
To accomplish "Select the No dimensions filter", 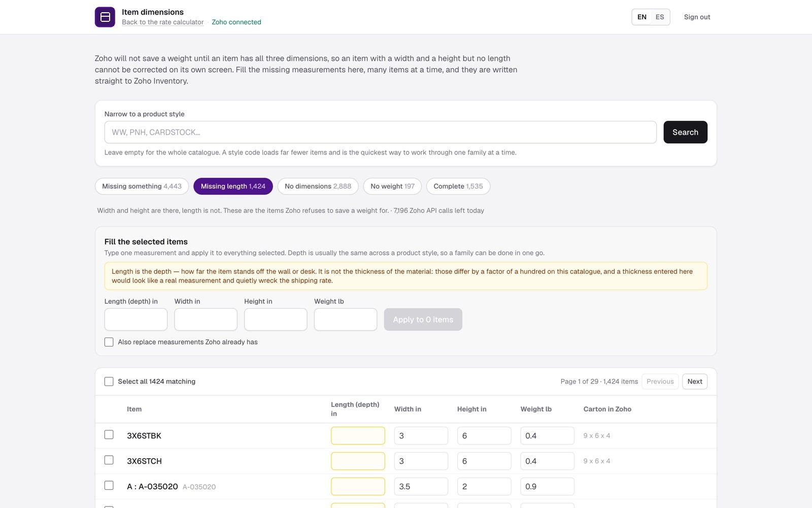I will pyautogui.click(x=318, y=186).
